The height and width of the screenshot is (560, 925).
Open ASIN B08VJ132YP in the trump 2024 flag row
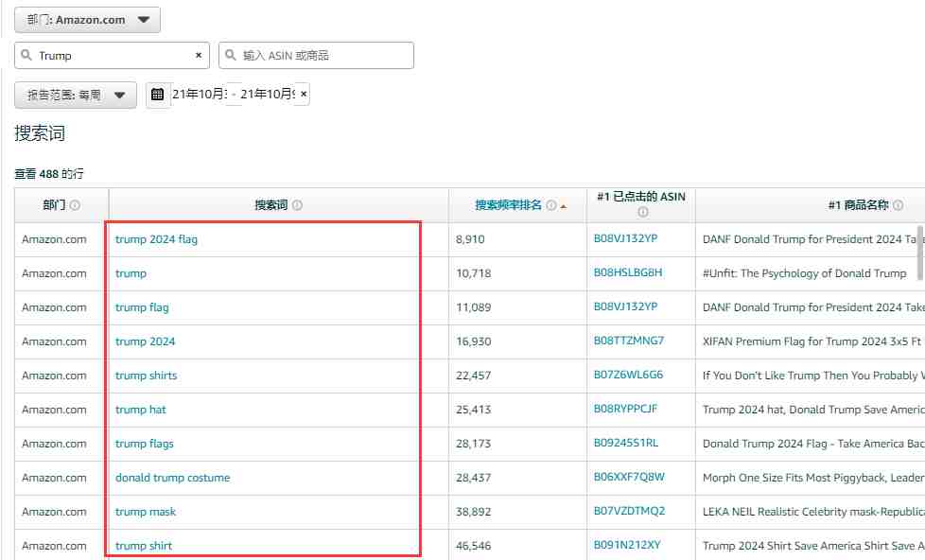[625, 238]
